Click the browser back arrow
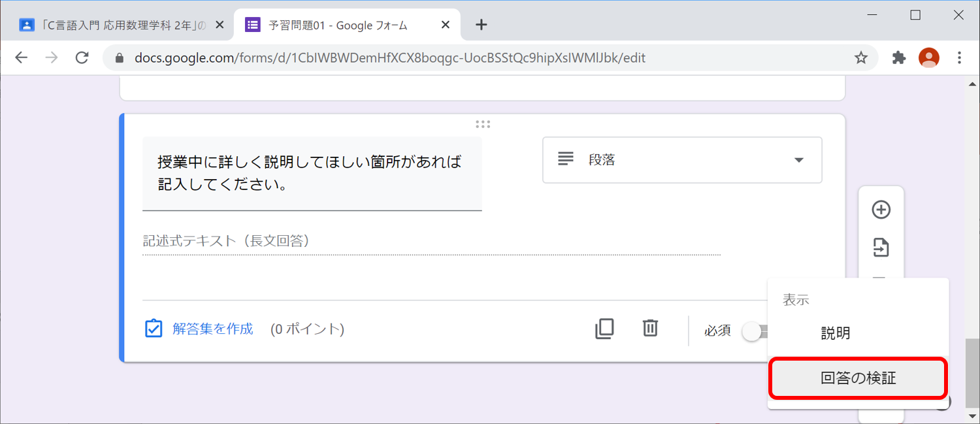 tap(22, 57)
